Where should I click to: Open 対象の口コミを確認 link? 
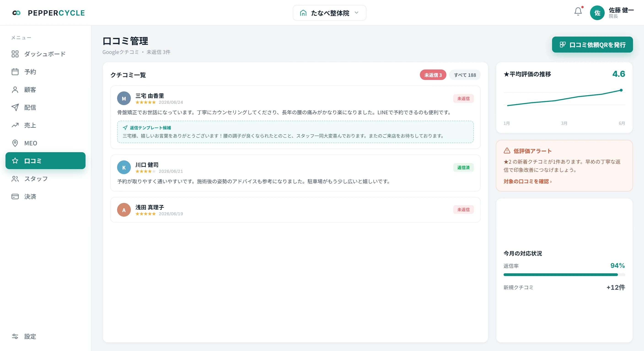(x=527, y=181)
